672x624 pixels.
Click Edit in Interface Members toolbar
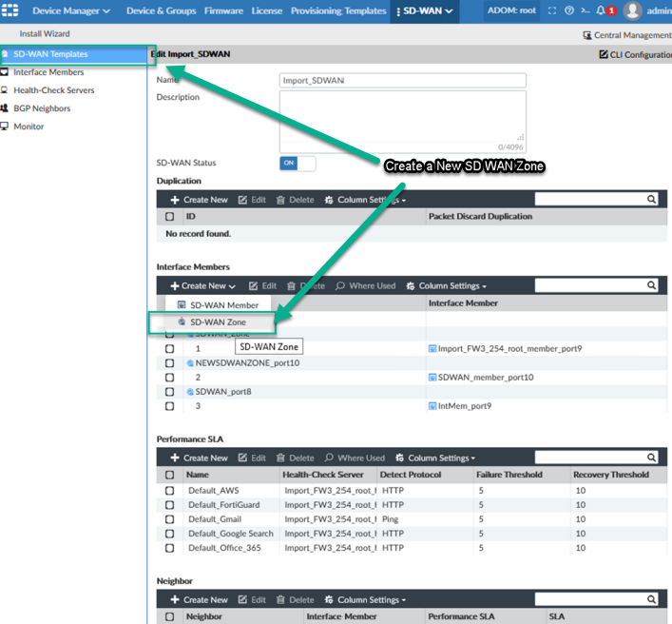[x=262, y=285]
